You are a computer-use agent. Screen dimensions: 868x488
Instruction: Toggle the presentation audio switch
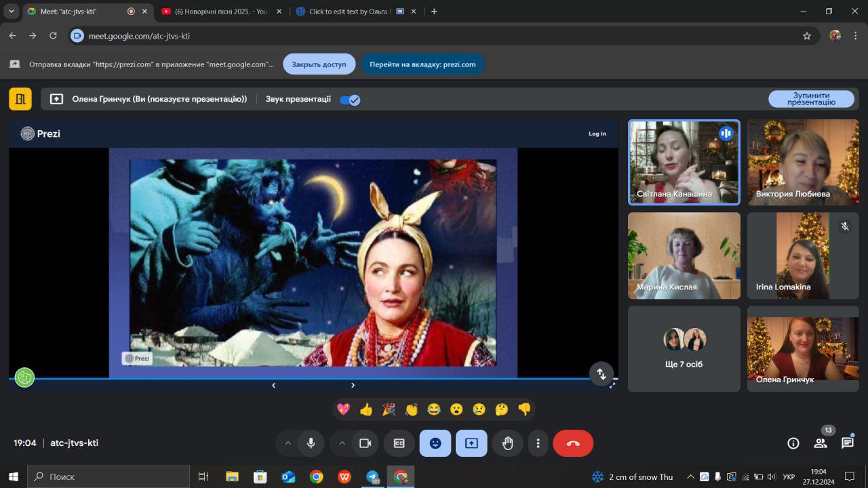pos(350,100)
